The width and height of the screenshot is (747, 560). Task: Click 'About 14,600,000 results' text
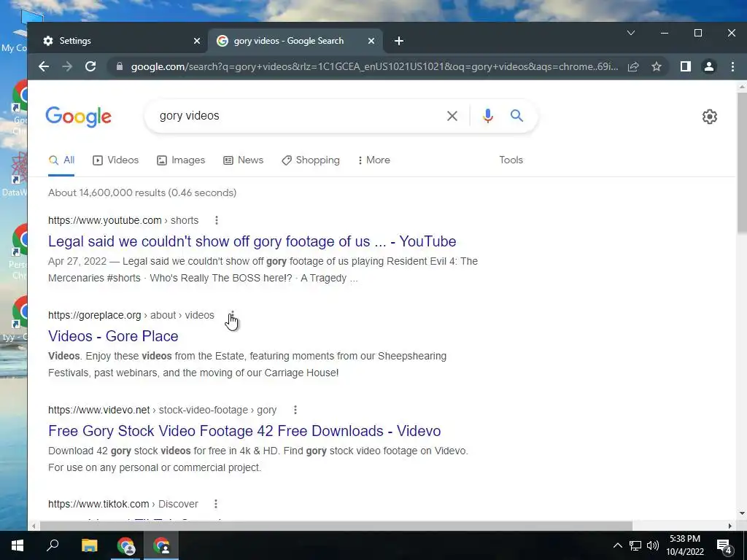(x=142, y=192)
